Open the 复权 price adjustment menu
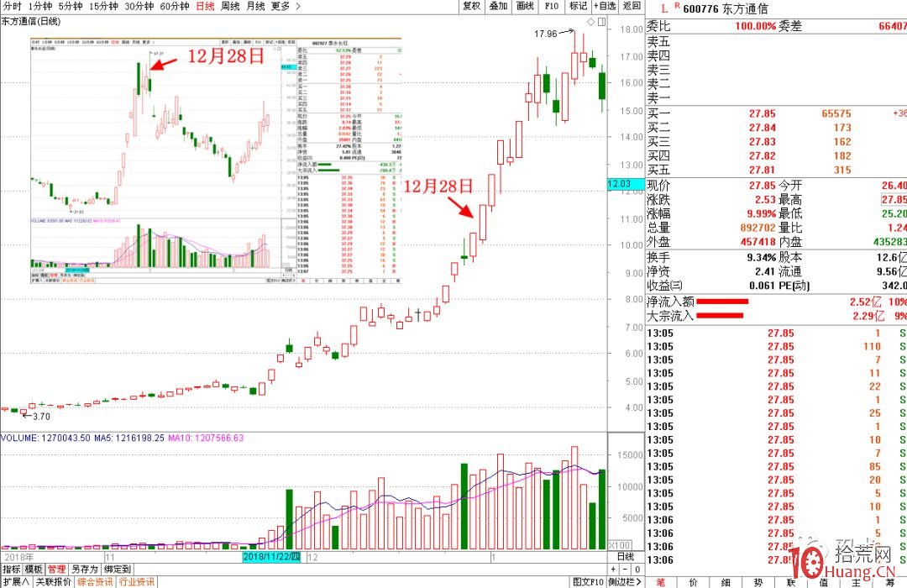The height and width of the screenshot is (588, 907). click(471, 6)
